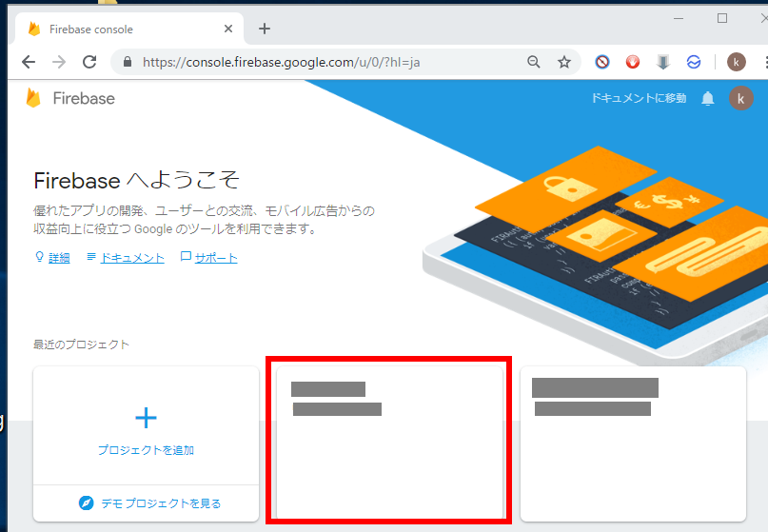Click the address bar URL

click(281, 62)
